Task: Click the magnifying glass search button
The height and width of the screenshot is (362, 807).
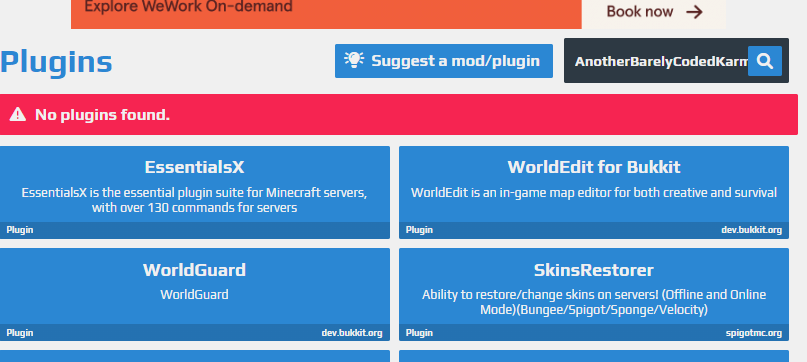Action: pos(764,61)
